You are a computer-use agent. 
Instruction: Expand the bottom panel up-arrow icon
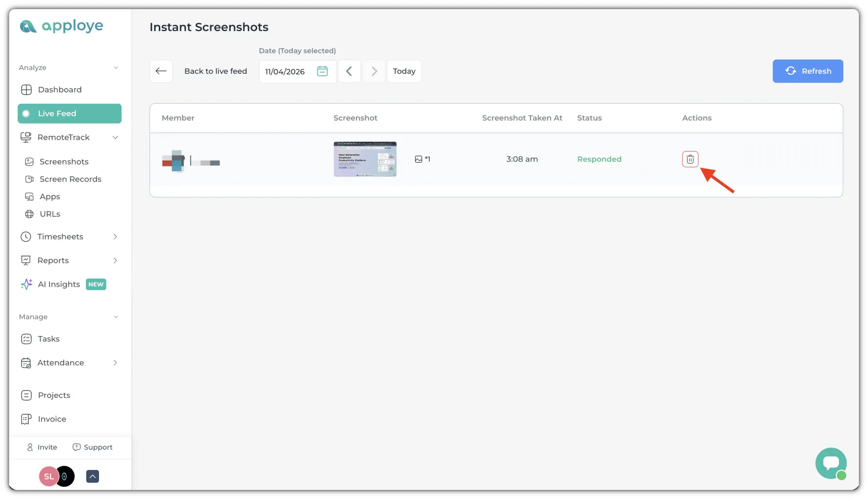[92, 476]
